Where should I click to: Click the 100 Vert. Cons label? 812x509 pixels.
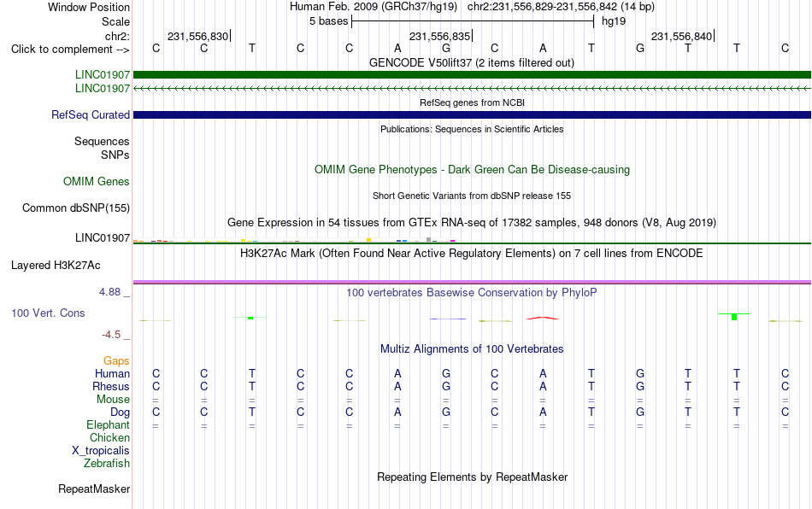click(48, 313)
